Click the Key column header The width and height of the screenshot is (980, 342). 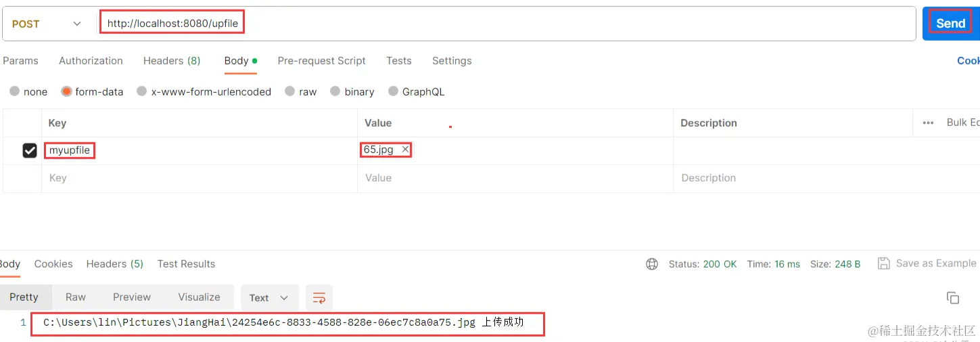point(57,123)
